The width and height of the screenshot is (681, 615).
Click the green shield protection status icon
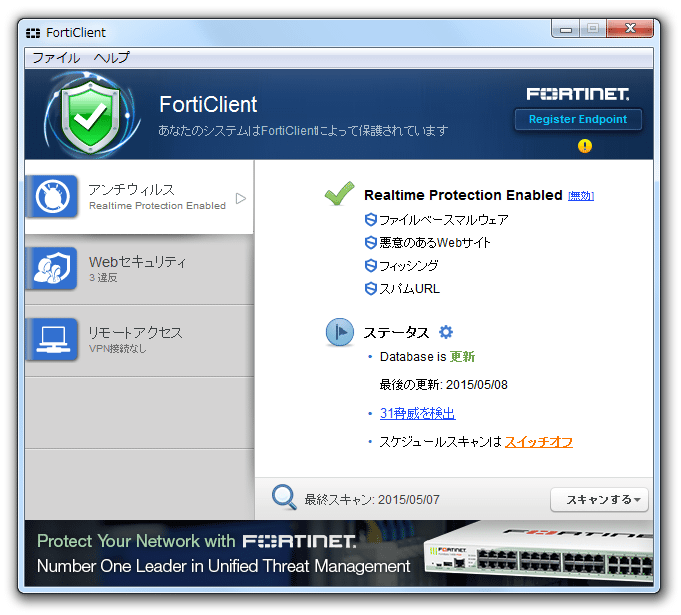pos(91,115)
